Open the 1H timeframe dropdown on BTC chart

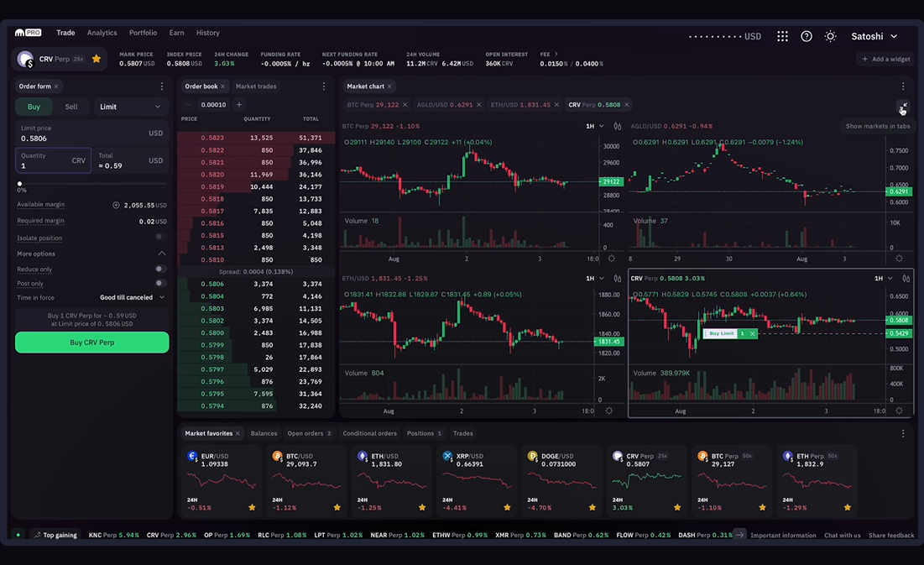tap(594, 126)
